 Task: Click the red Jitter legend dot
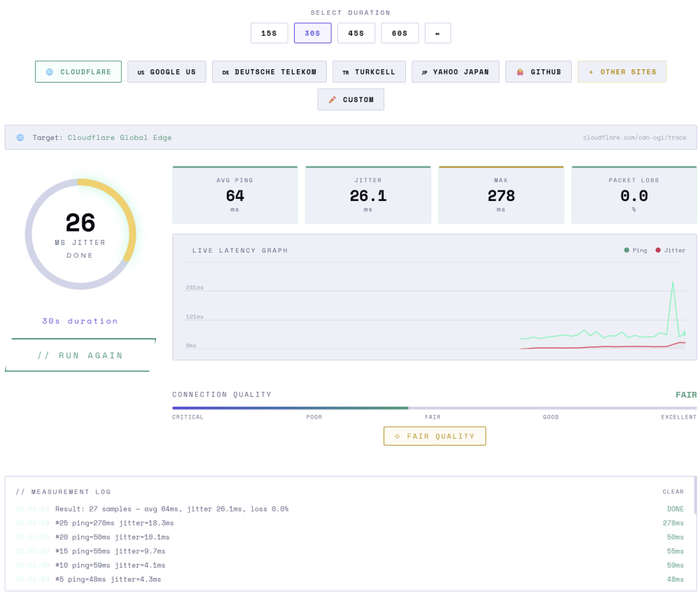658,250
